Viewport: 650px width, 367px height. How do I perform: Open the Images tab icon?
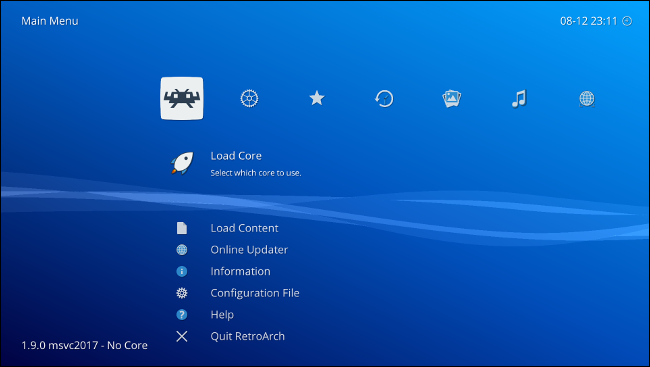pyautogui.click(x=451, y=99)
